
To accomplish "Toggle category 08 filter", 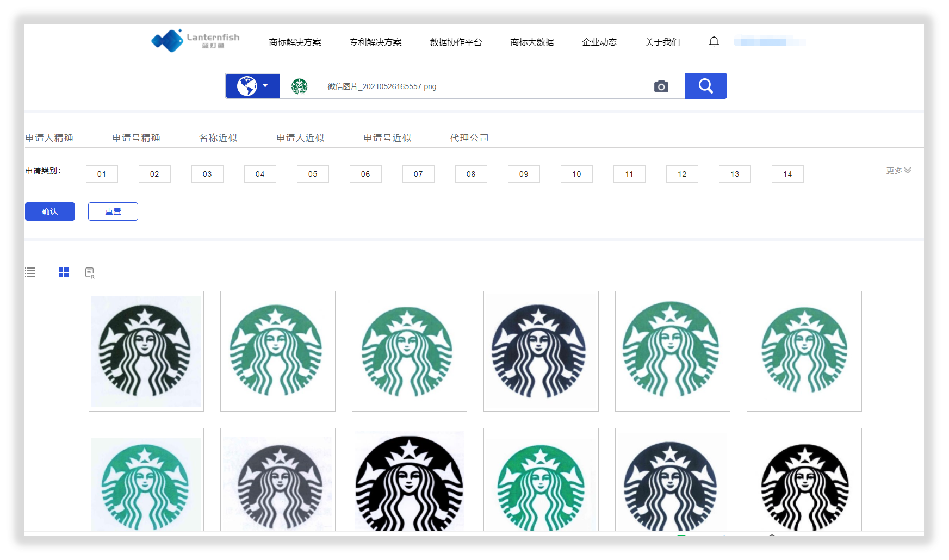I will pyautogui.click(x=471, y=174).
